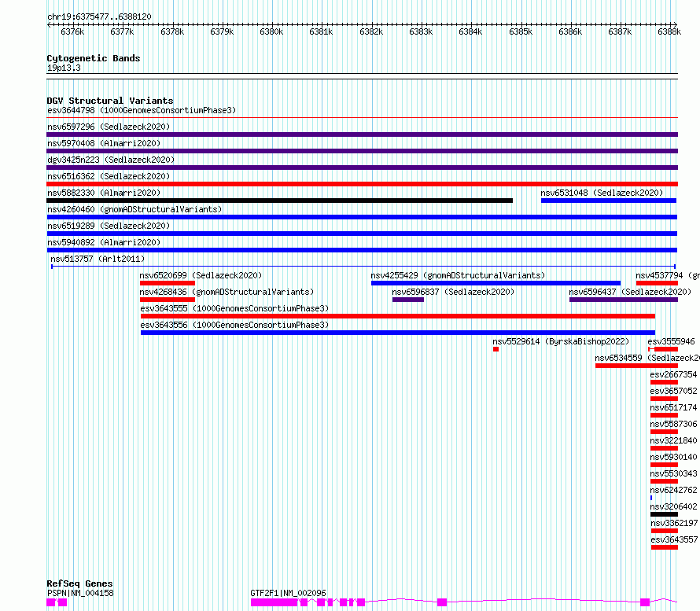Select the nsv6534559 red variant bar

pos(636,366)
